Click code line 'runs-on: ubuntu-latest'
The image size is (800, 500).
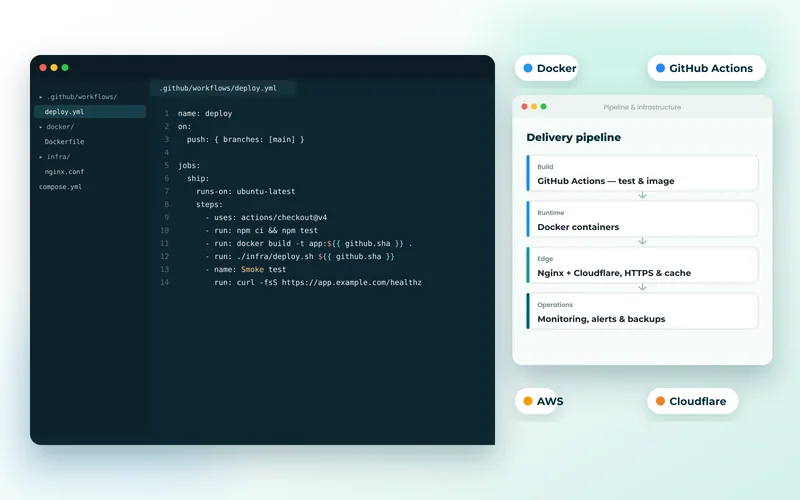tap(246, 191)
